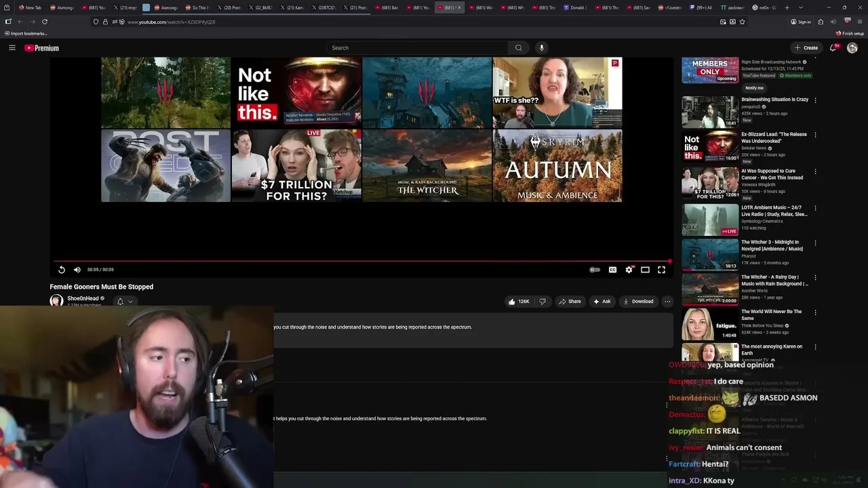Switch to the New Tab tab

tap(31, 7)
